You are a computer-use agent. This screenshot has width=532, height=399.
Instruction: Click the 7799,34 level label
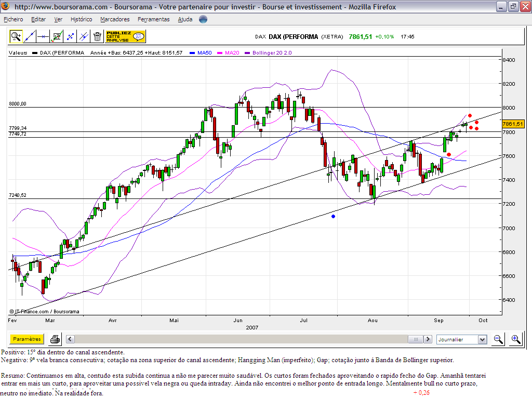pos(18,128)
